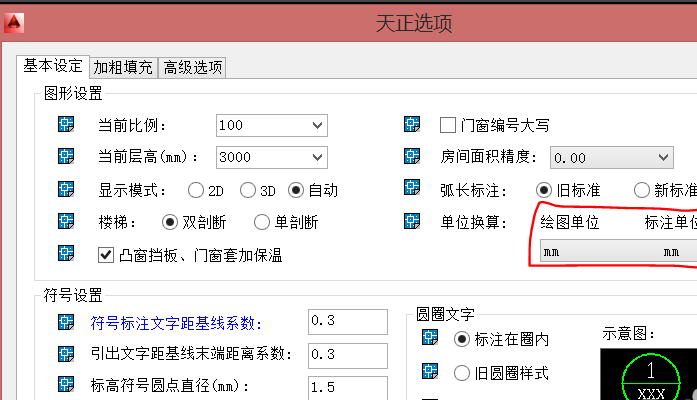Click the 示意图 circle preview thumbnail
The width and height of the screenshot is (697, 400).
click(649, 374)
